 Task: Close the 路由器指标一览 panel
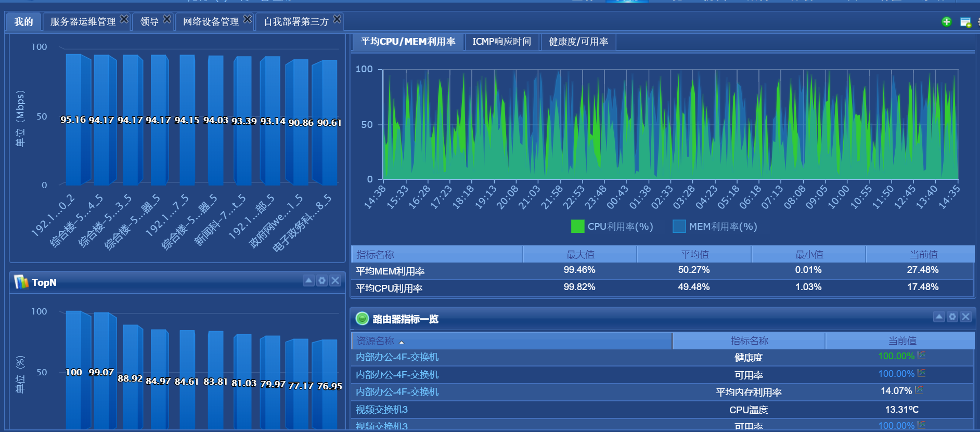966,317
